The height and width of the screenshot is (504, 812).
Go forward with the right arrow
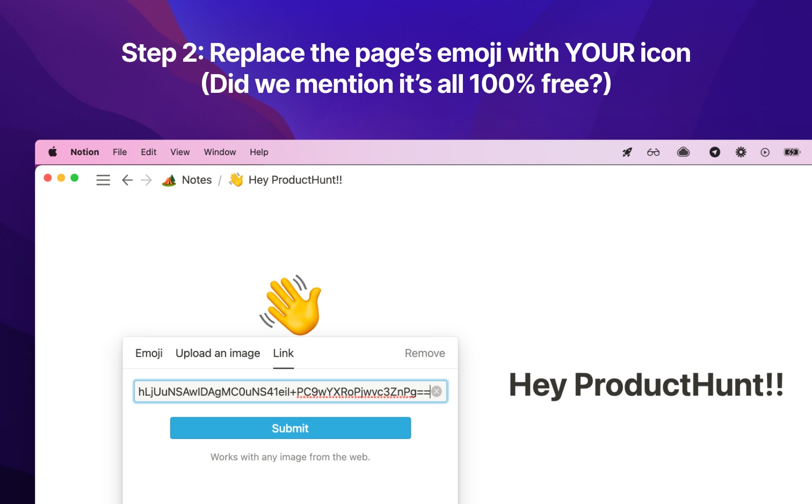point(146,180)
